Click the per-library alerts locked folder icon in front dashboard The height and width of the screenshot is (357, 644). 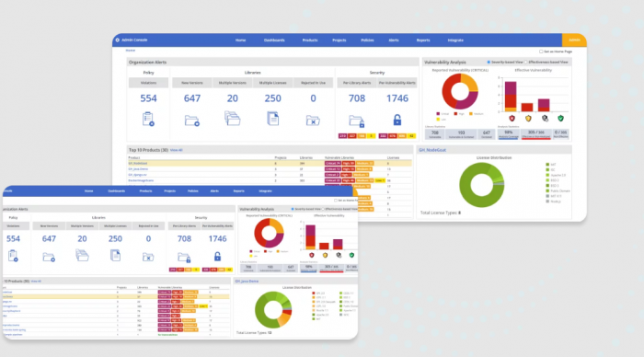(184, 258)
